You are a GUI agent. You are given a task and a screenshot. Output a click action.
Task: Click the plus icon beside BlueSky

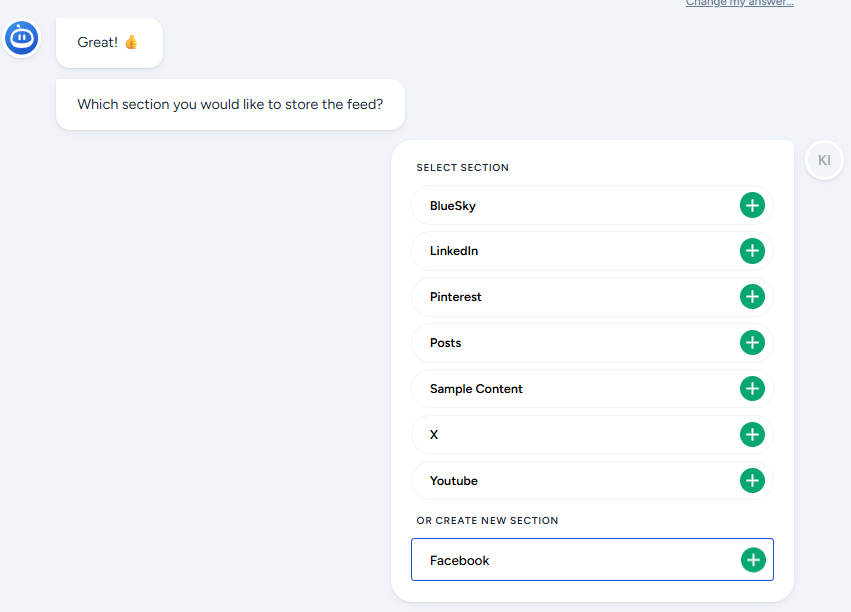point(752,206)
